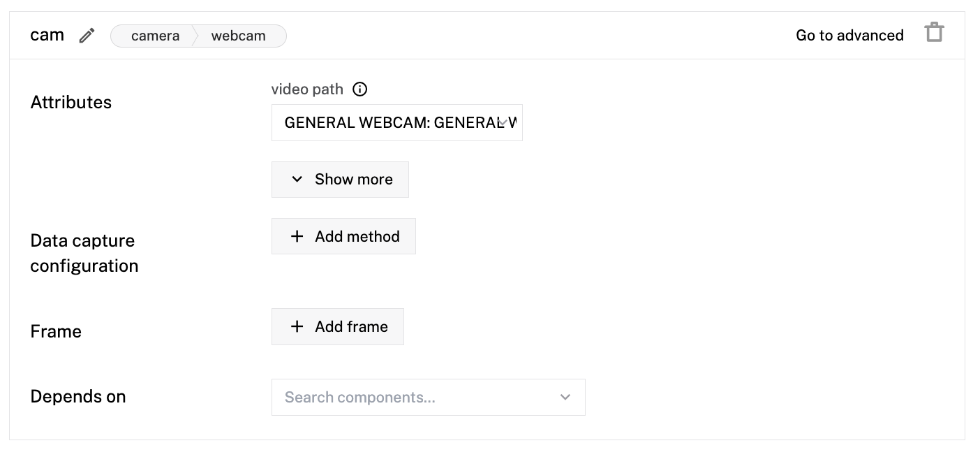Click the chevron in the video path field
The width and height of the screenshot is (980, 450).
[x=503, y=122]
